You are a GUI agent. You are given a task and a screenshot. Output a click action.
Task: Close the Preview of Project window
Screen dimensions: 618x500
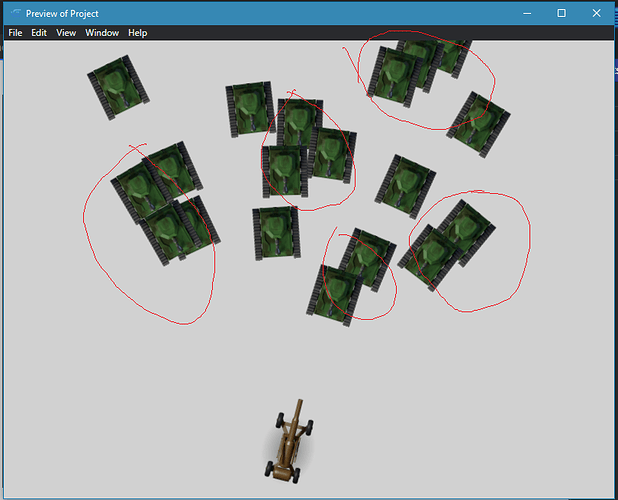[596, 13]
